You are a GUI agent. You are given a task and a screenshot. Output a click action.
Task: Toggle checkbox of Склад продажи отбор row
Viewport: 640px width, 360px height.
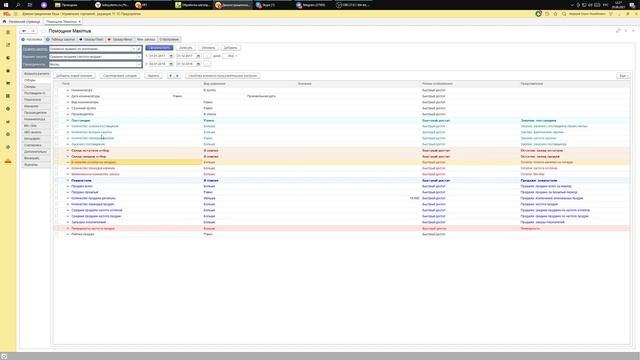click(x=57, y=156)
